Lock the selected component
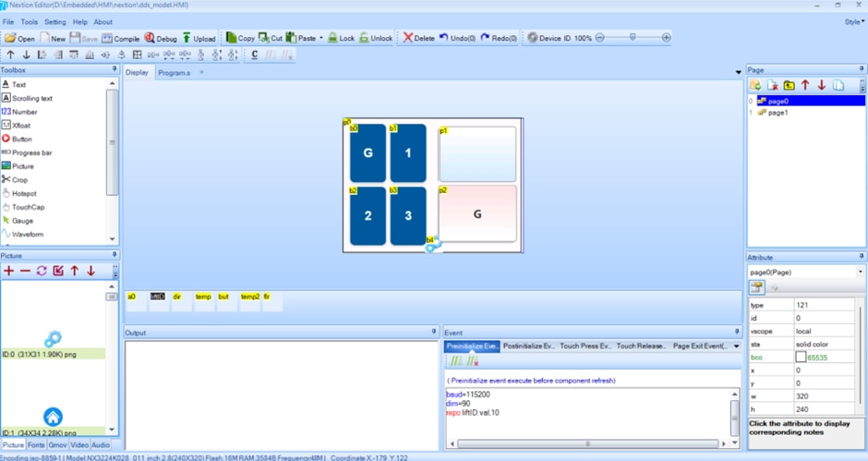868x461 pixels. tap(341, 38)
